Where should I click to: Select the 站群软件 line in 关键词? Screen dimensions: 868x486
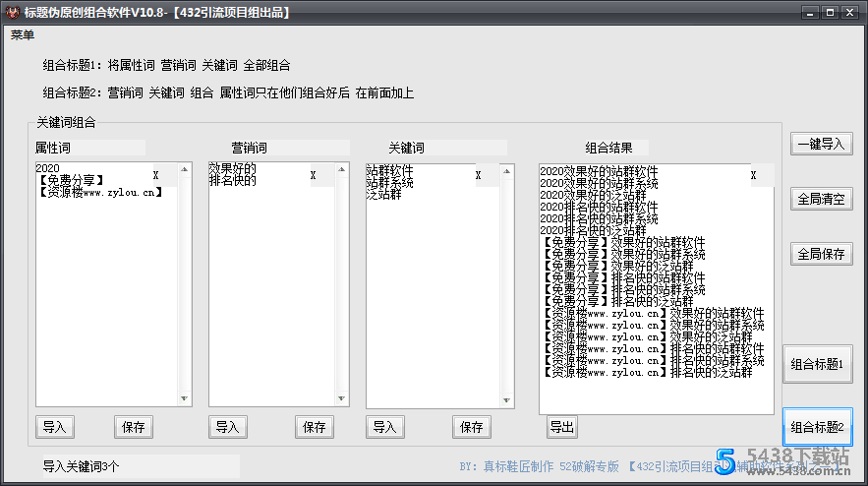389,170
